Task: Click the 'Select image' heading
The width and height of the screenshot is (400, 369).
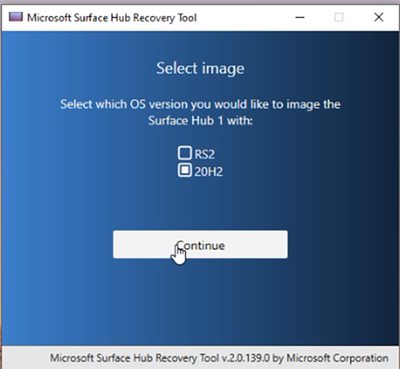Action: 200,68
